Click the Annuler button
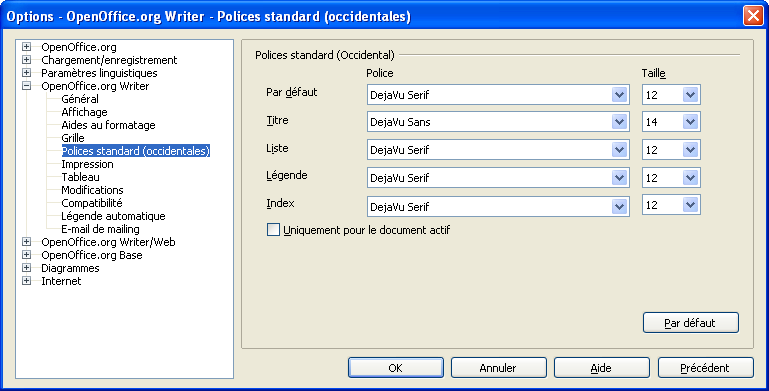The image size is (769, 391). [x=499, y=367]
